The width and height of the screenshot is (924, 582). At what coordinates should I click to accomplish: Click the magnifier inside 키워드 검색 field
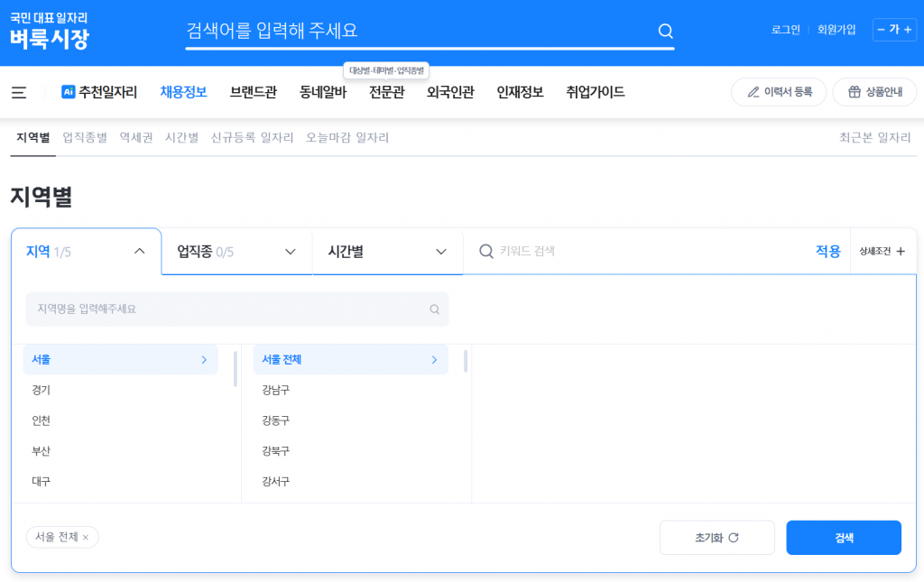click(x=486, y=252)
